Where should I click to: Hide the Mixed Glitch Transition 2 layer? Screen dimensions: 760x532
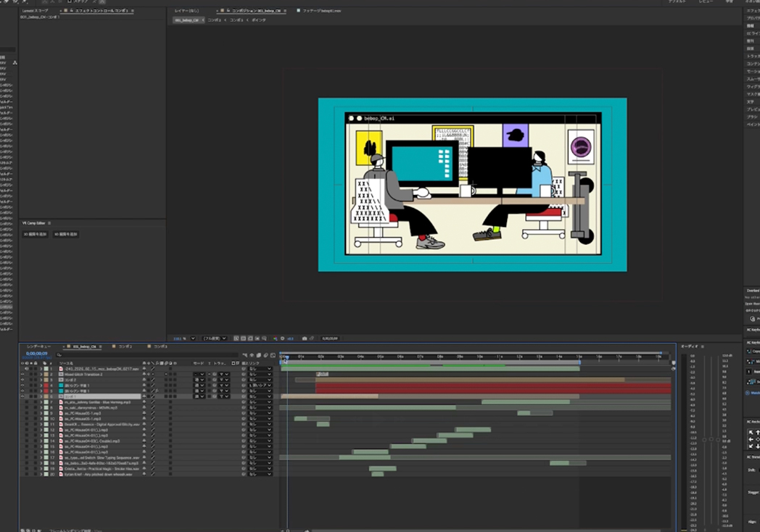pyautogui.click(x=22, y=374)
